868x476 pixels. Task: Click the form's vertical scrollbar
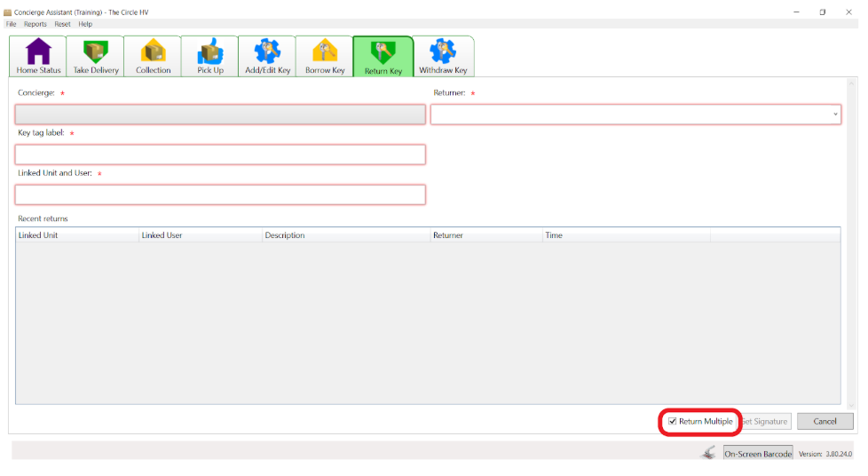tap(852, 244)
